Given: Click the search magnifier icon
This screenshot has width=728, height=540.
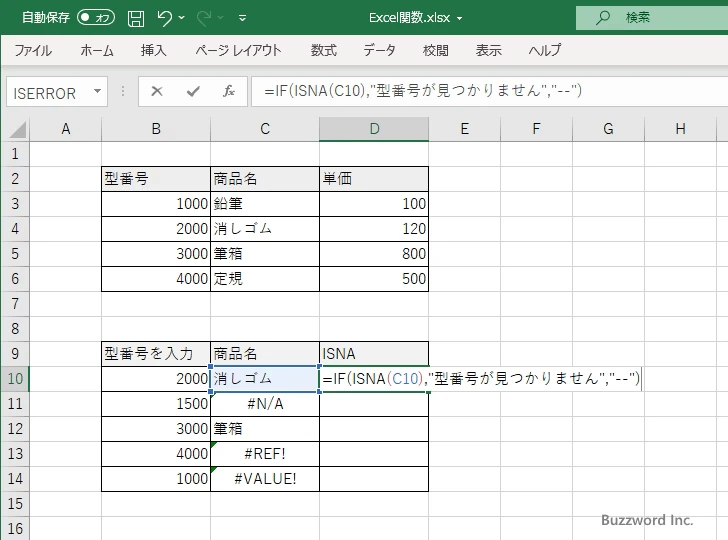Looking at the screenshot, I should point(603,18).
